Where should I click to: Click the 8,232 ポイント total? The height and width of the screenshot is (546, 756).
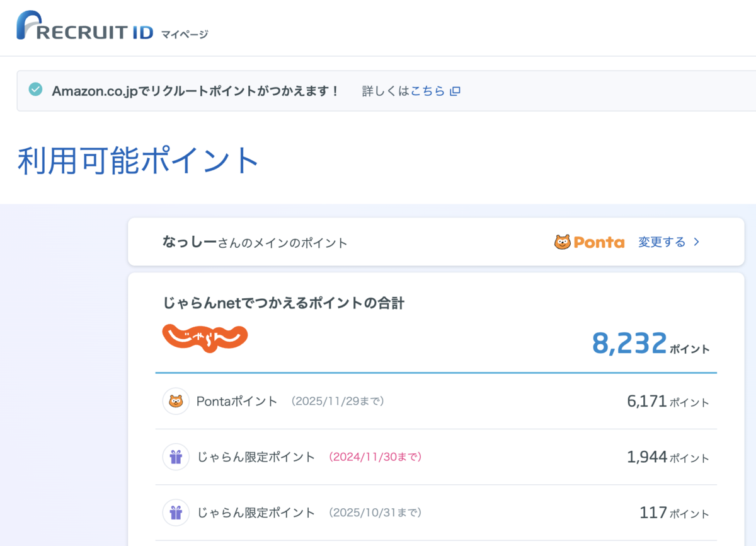[651, 344]
